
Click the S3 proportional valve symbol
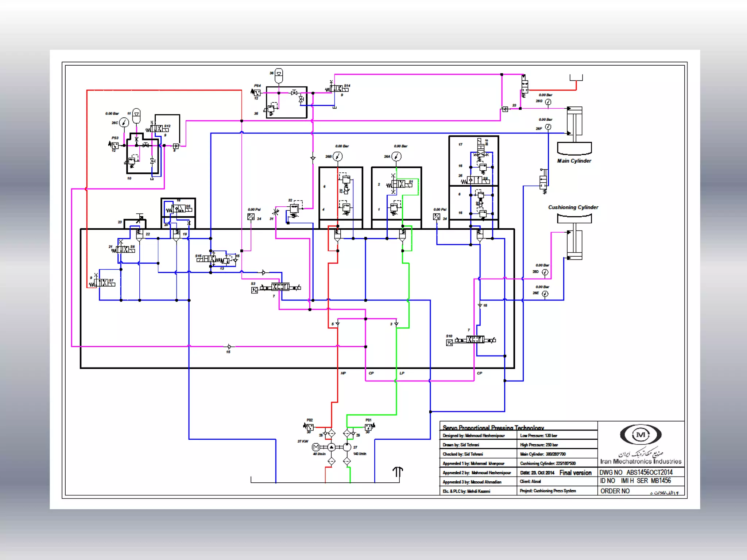(280, 287)
